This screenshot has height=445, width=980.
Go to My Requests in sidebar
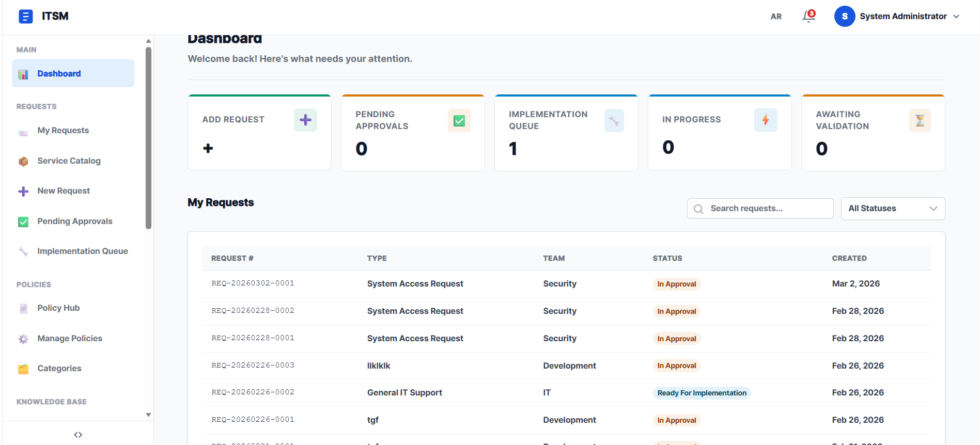tap(73, 131)
